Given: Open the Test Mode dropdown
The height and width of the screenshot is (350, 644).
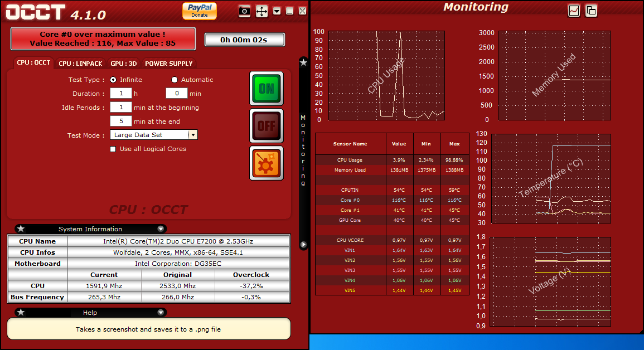Looking at the screenshot, I should pos(153,135).
